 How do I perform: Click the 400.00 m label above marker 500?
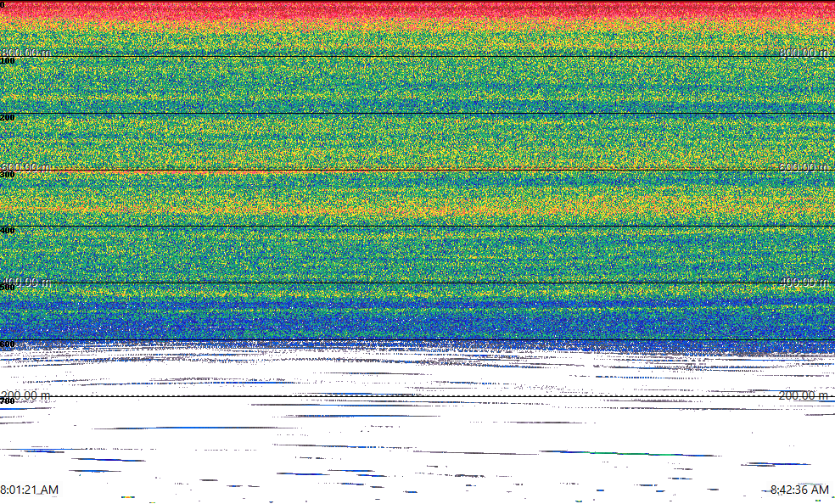pyautogui.click(x=26, y=281)
